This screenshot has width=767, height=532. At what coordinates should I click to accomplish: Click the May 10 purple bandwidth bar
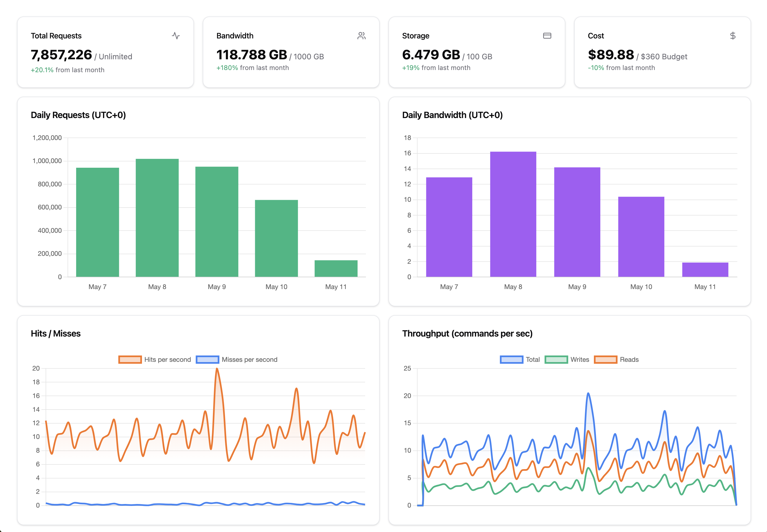[x=641, y=237]
